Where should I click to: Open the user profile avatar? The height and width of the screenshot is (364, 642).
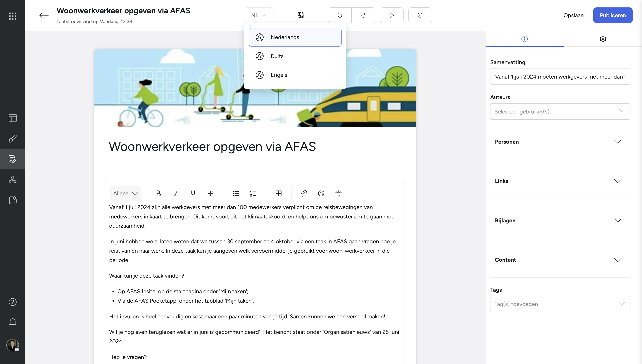(12, 345)
